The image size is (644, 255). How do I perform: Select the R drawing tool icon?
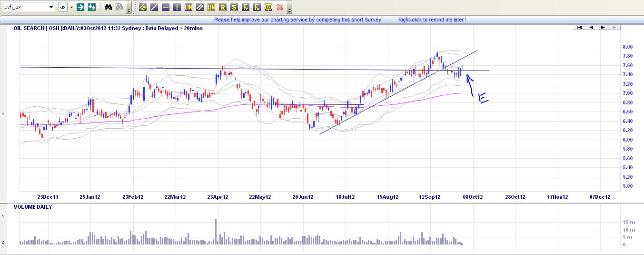pyautogui.click(x=223, y=7)
